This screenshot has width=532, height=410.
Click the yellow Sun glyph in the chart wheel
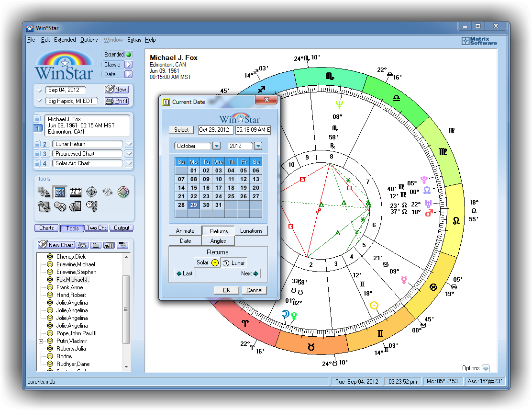(374, 306)
